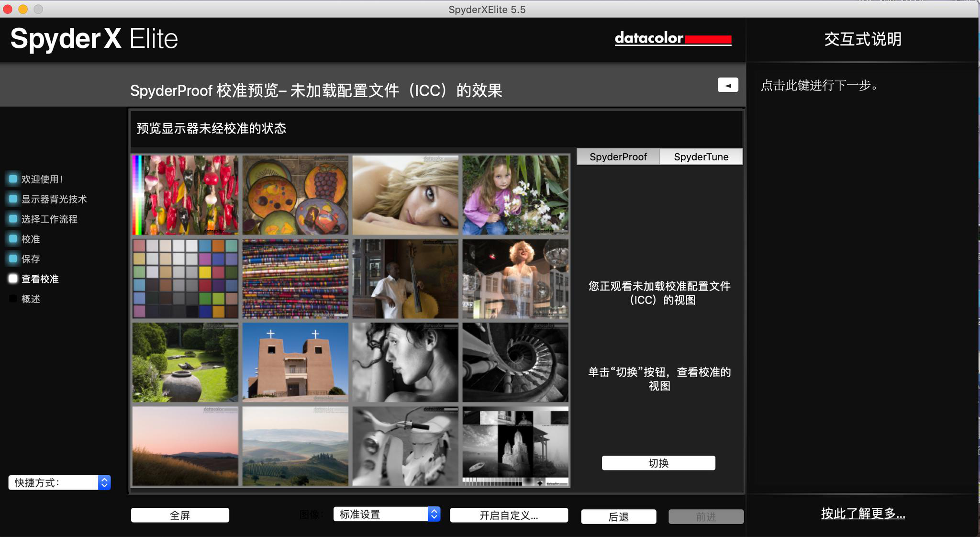This screenshot has width=980, height=537.
Task: Click the collapse arrow icon beside the title
Action: [x=727, y=85]
